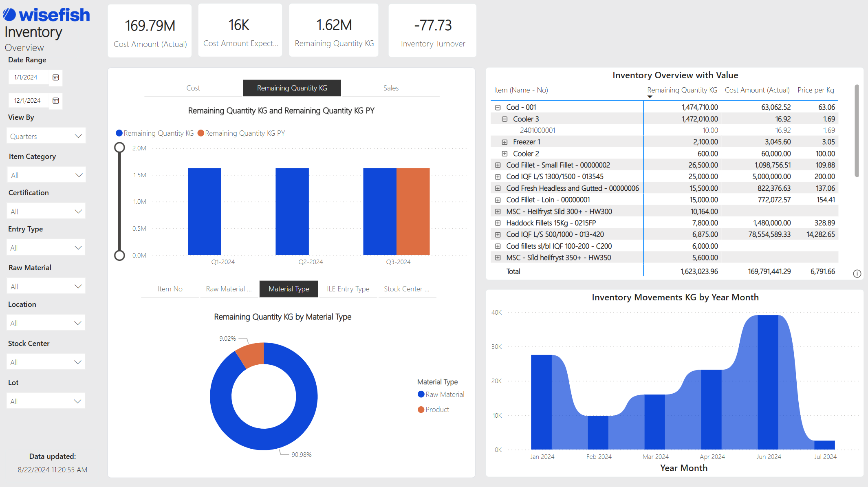Image resolution: width=868 pixels, height=487 pixels.
Task: Collapse the Cooler 3 row
Action: pos(504,119)
